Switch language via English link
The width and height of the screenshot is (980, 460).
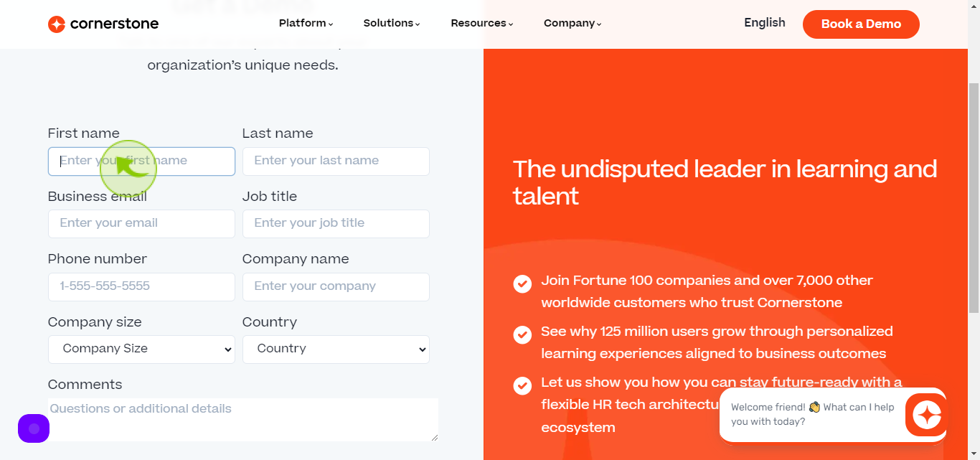(x=765, y=23)
